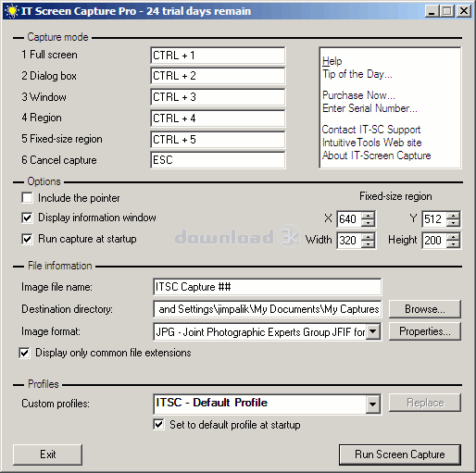Viewport: 476px width, 473px height.
Task: Enable Include the pointer checkbox
Action: [x=27, y=198]
